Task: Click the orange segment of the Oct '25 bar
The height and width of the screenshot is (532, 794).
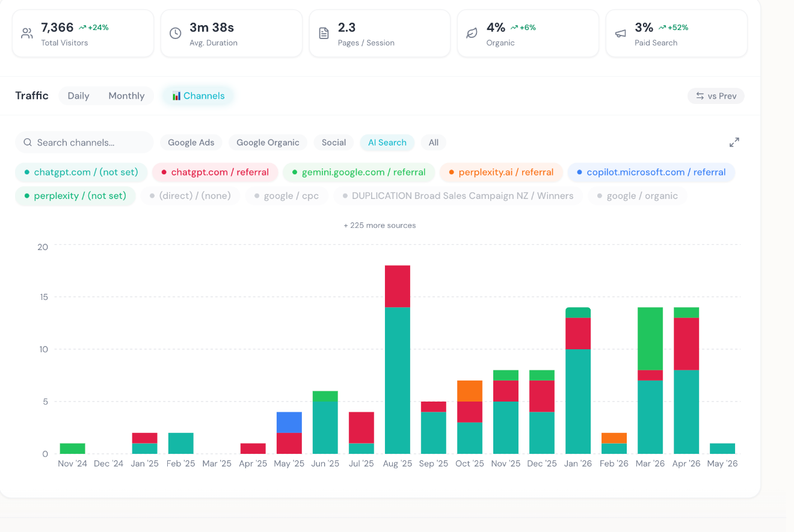Action: [x=470, y=391]
